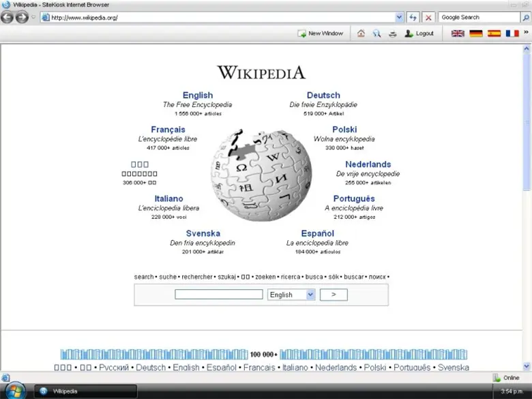
Task: Open the Italiano Wikipedia link
Action: [x=168, y=198]
